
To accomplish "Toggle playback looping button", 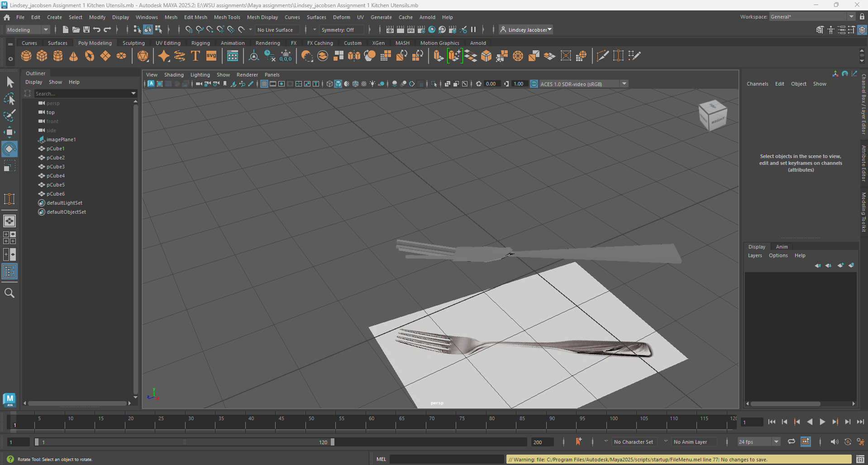I will point(791,442).
